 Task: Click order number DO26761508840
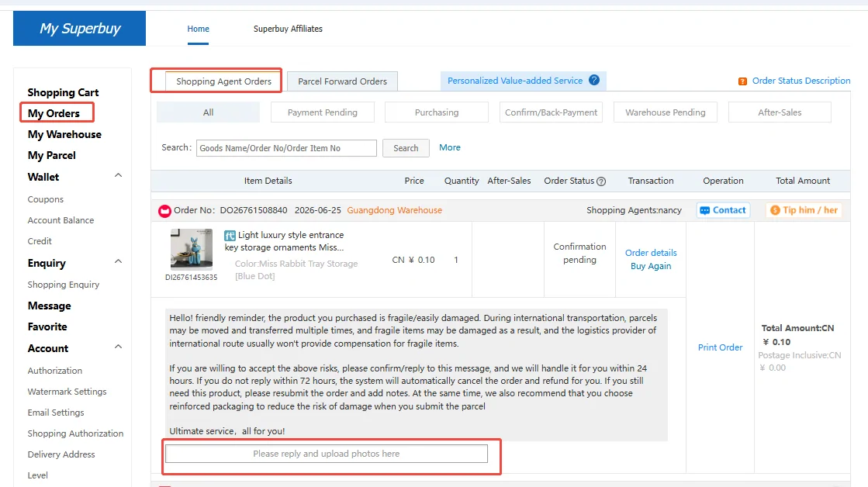tap(254, 210)
